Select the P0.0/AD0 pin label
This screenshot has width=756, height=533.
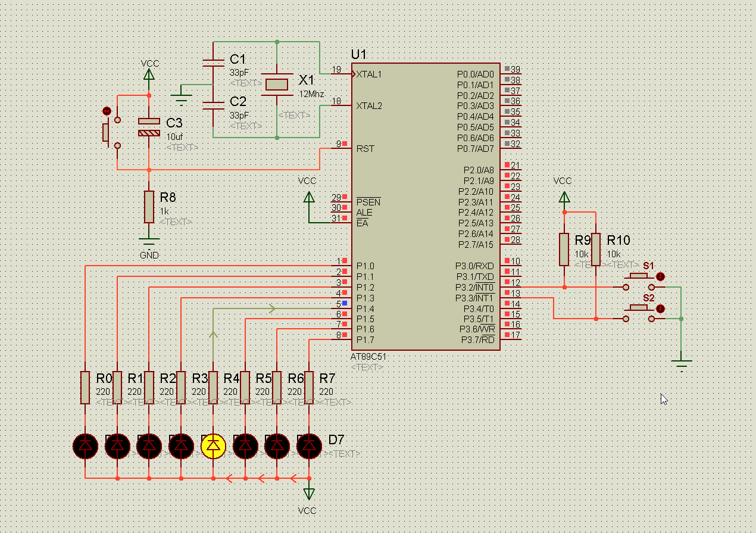[x=476, y=74]
